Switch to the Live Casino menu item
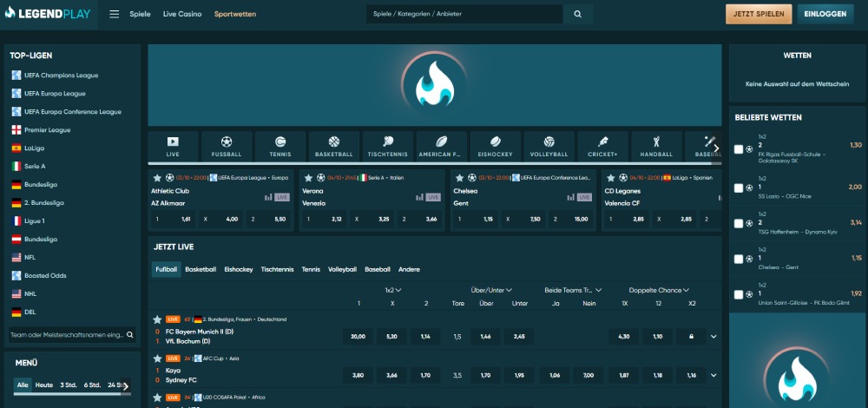The width and height of the screenshot is (868, 408). coord(182,15)
